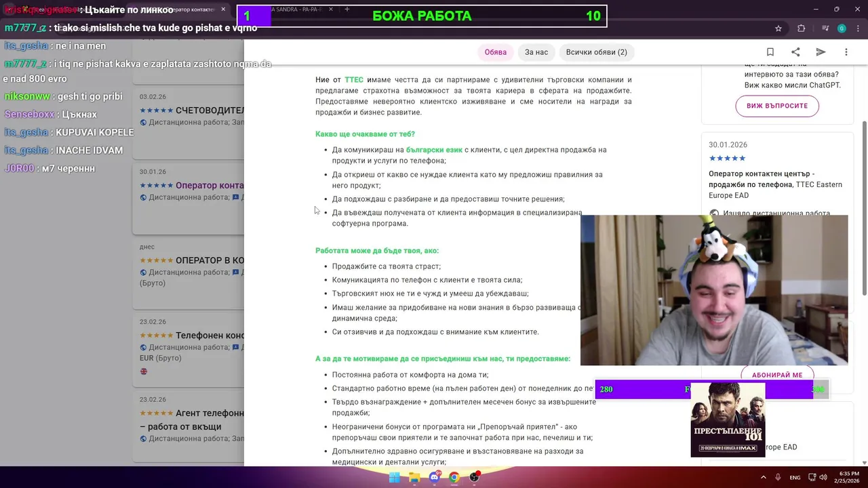Screen dimensions: 868x488
Task: Open the Chrome three-dot menu
Action: tap(858, 28)
